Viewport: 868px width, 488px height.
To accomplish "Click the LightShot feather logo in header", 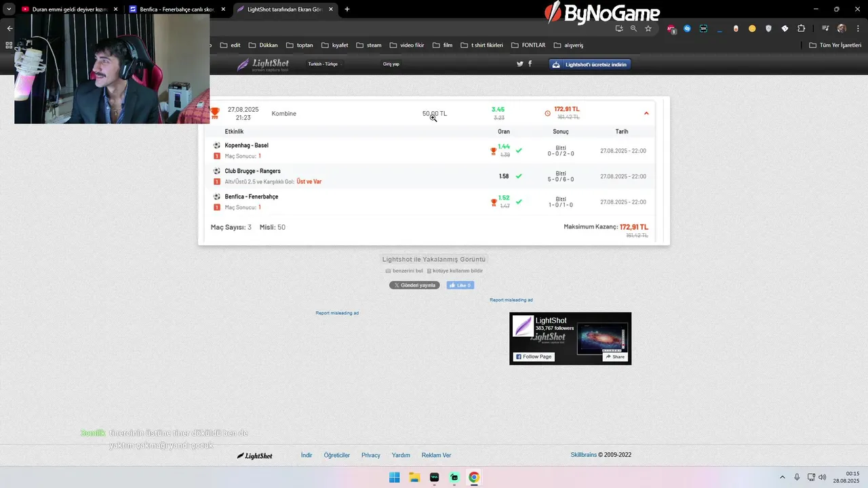I will click(x=262, y=64).
